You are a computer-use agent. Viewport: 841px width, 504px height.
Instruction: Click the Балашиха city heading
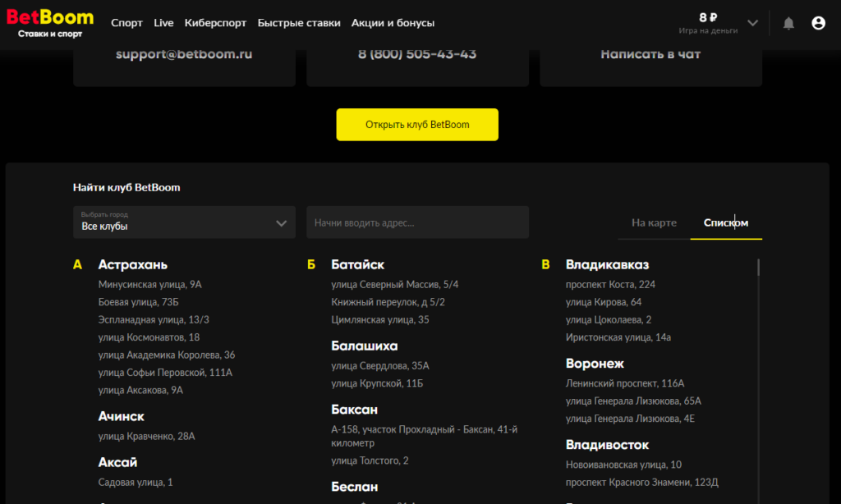pos(364,346)
